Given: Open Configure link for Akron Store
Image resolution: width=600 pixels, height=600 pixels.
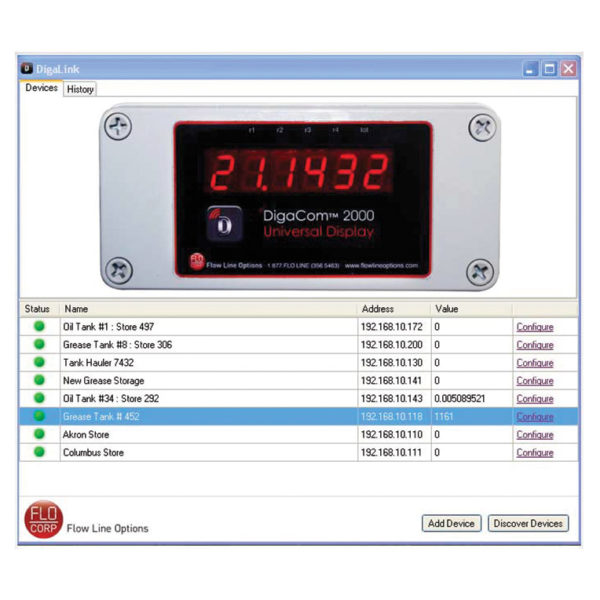Looking at the screenshot, I should tap(535, 435).
